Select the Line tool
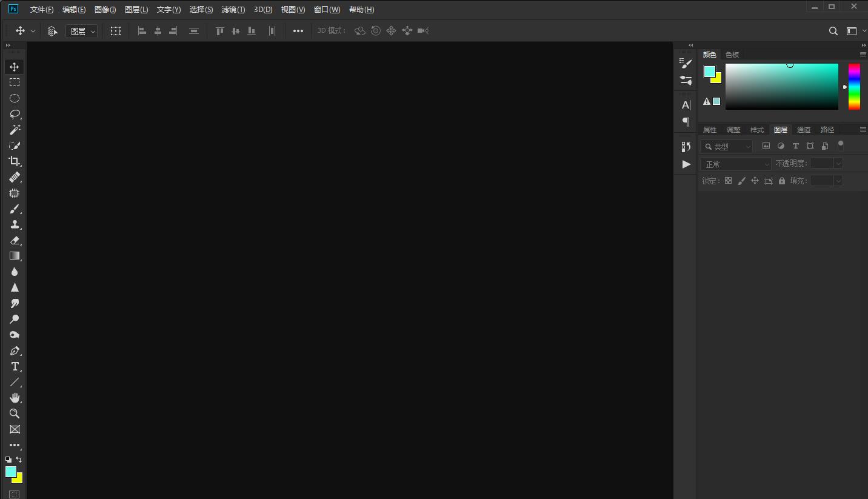Screen dimensions: 868x499 click(15, 382)
